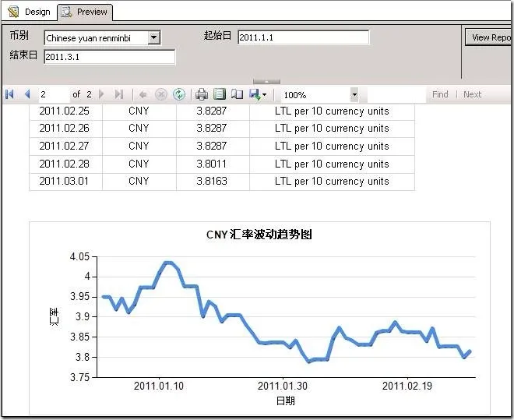The image size is (514, 420).
Task: Select the date cell 2011.02.25
Action: pos(64,111)
